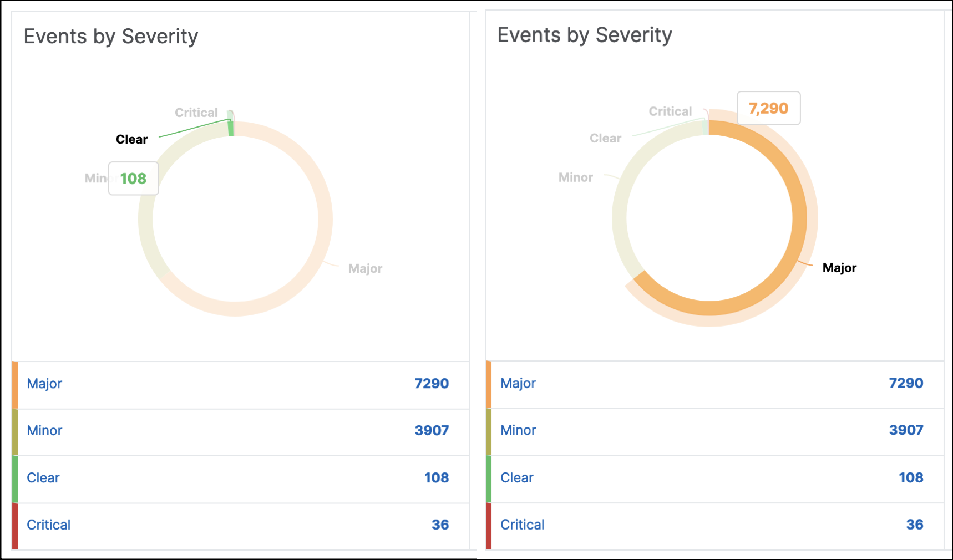Select highlighted green Clear slice in left donut
The width and height of the screenshot is (953, 560).
point(231,128)
